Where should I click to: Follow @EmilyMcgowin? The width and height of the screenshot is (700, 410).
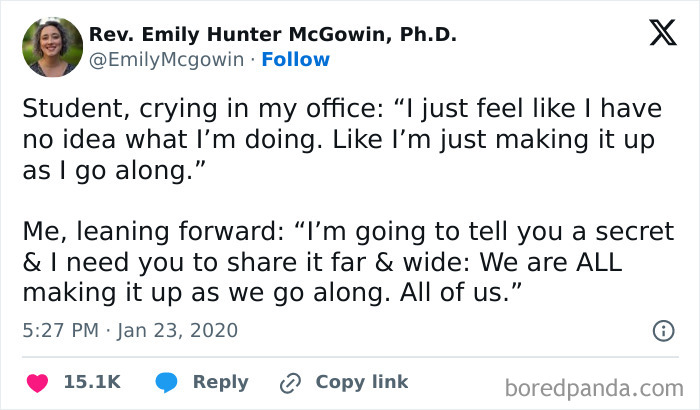click(295, 60)
